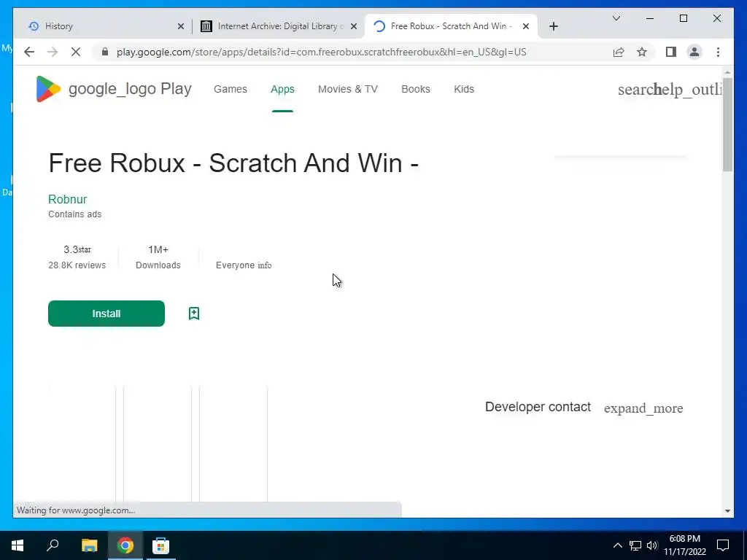Expand the Developer contact section
747x560 pixels.
click(x=643, y=408)
